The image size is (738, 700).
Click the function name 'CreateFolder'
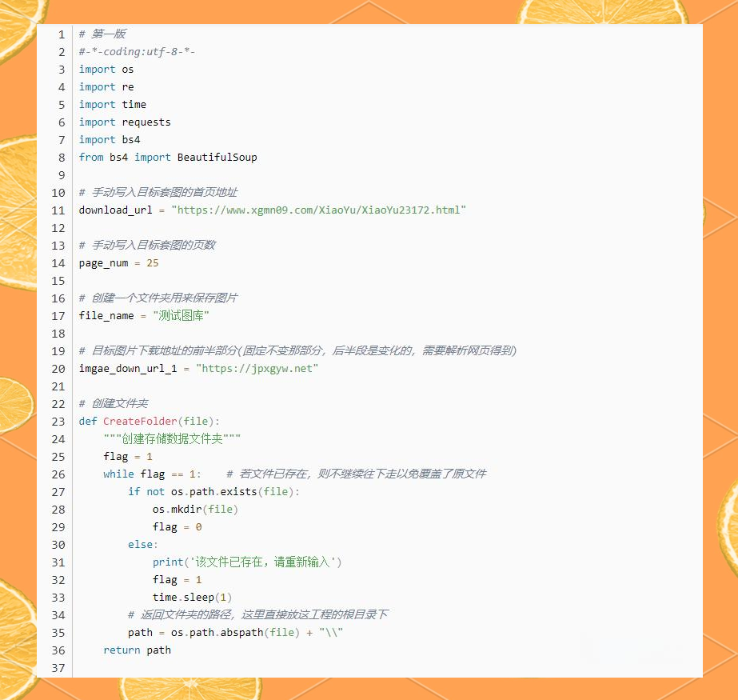point(140,421)
